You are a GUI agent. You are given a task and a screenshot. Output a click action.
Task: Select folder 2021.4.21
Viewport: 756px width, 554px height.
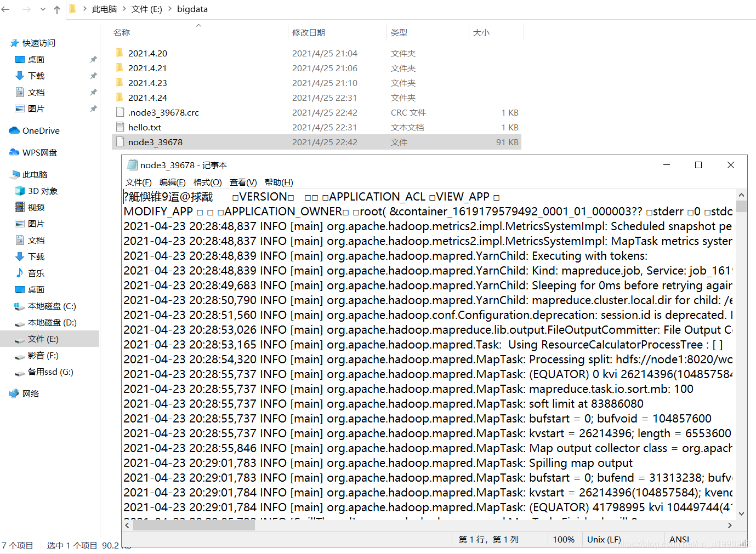[316, 68]
